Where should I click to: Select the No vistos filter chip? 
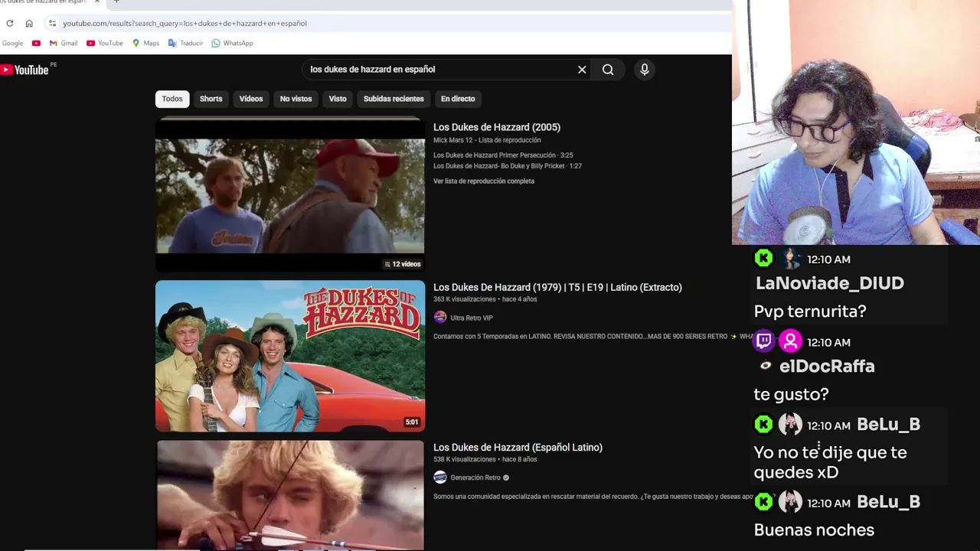point(296,99)
